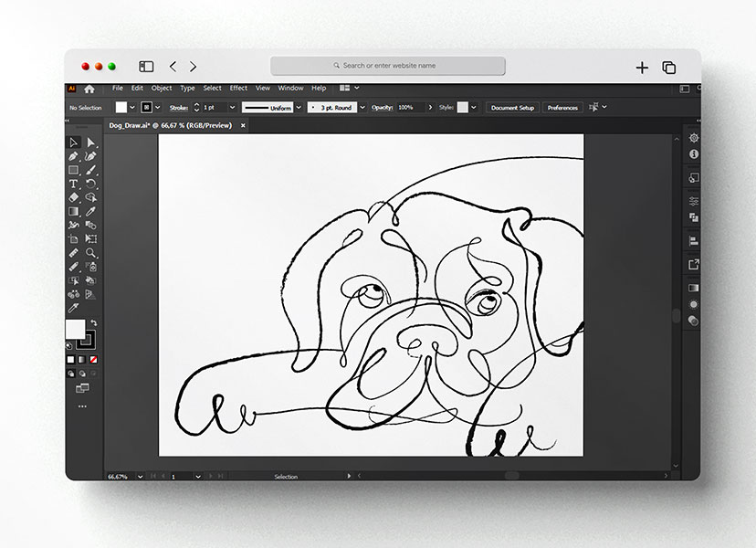Select the Pen tool
Viewport: 756px width, 548px height.
click(74, 156)
